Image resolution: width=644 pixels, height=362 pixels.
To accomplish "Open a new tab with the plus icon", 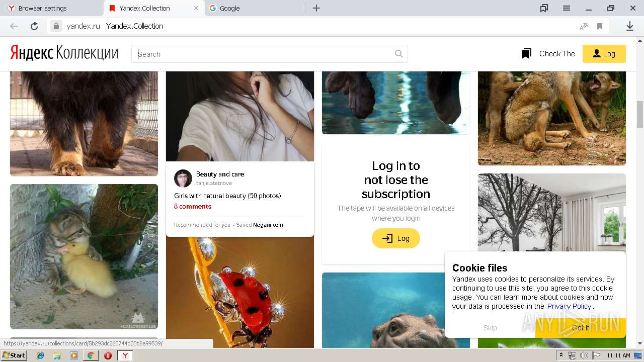I will [316, 8].
